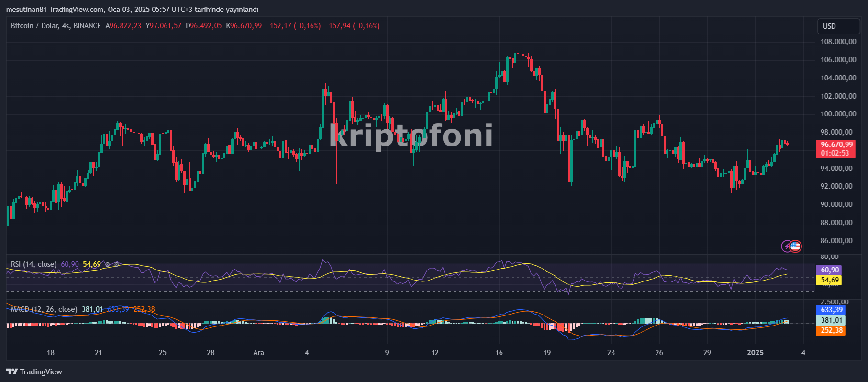Click the RSI (14, close) indicator legend
This screenshot has width=868, height=382.
[33, 264]
